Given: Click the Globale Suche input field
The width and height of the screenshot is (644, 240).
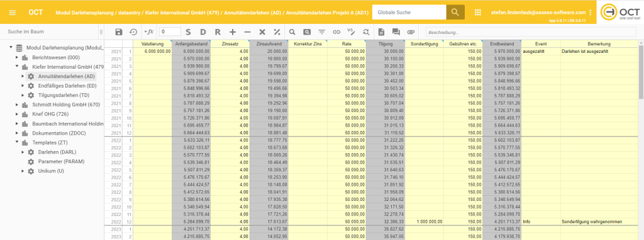Looking at the screenshot, I should (x=409, y=13).
